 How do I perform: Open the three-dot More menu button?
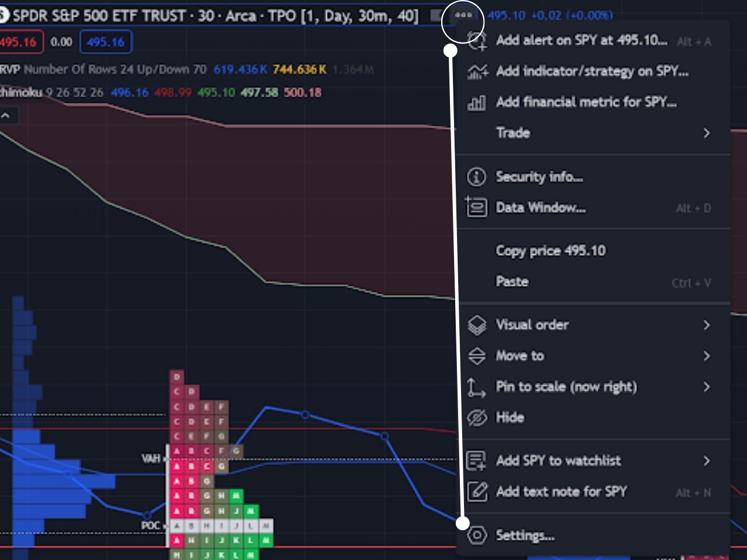463,16
